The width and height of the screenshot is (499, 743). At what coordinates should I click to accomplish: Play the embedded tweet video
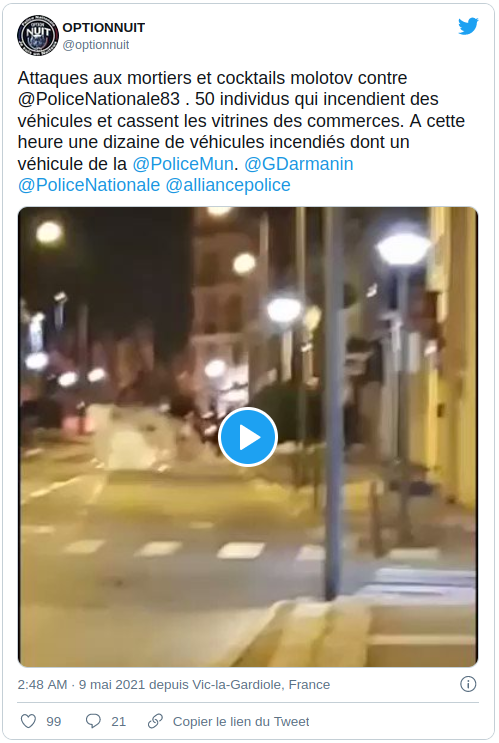click(x=247, y=437)
